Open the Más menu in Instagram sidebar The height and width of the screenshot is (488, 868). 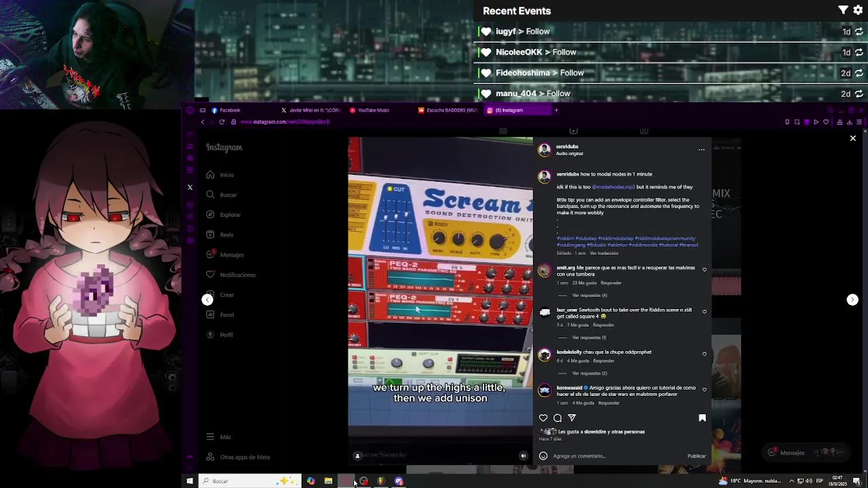click(x=218, y=437)
